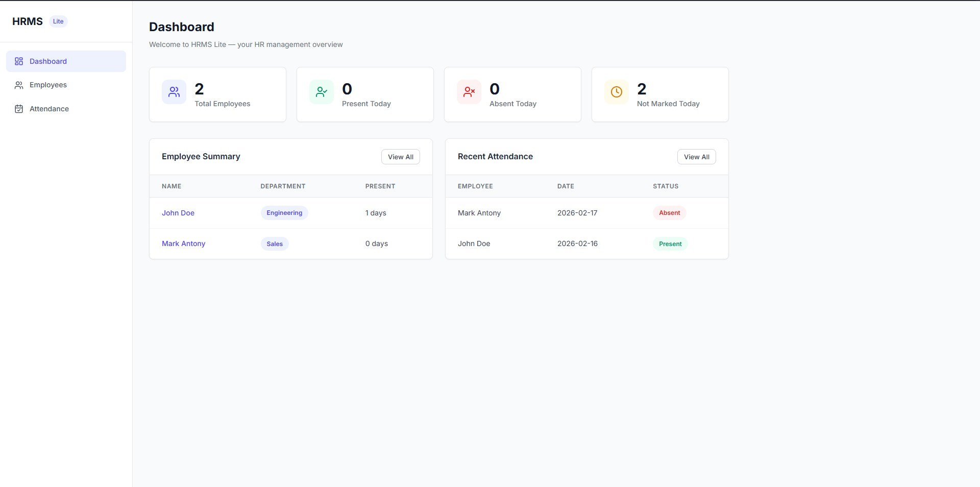Click the Sales department badge
Viewport: 980px width, 487px height.
[x=275, y=244]
